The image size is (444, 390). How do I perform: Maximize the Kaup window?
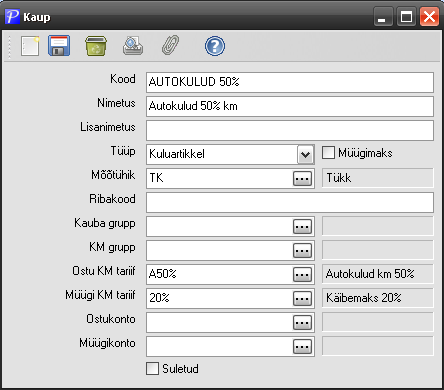tap(406, 16)
